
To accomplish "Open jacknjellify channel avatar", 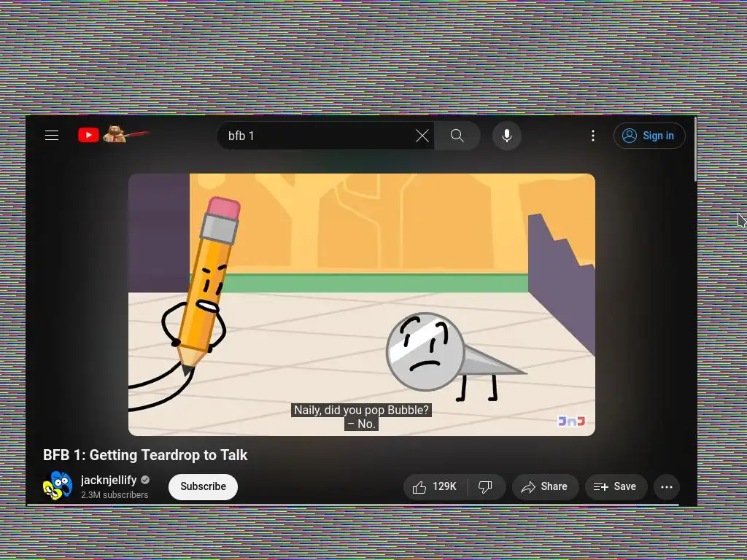I will coord(58,486).
